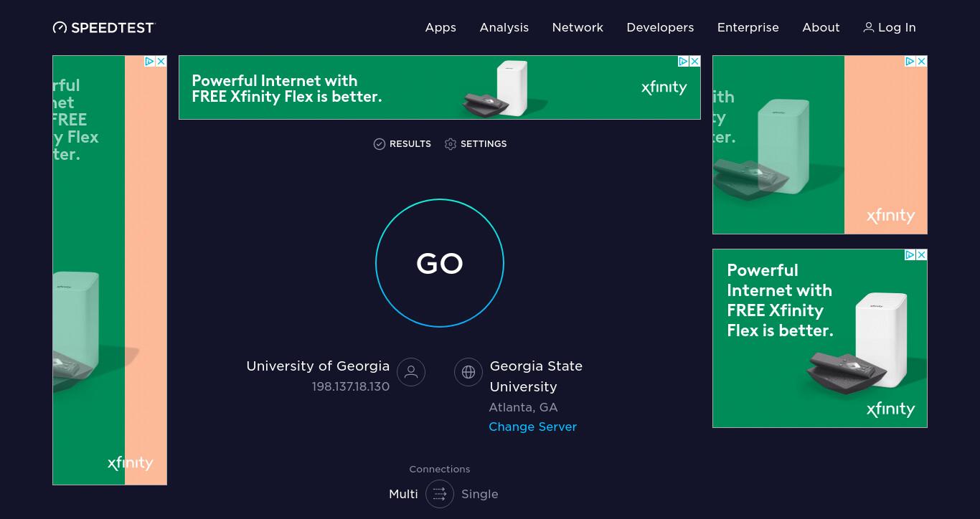Screen dimensions: 980x519
Task: Click the Change Server link
Action: [533, 427]
